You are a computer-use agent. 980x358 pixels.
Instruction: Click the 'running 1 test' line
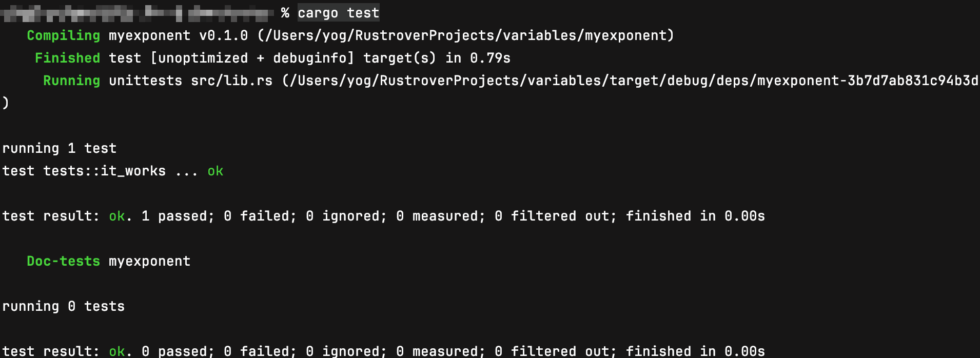click(x=60, y=148)
